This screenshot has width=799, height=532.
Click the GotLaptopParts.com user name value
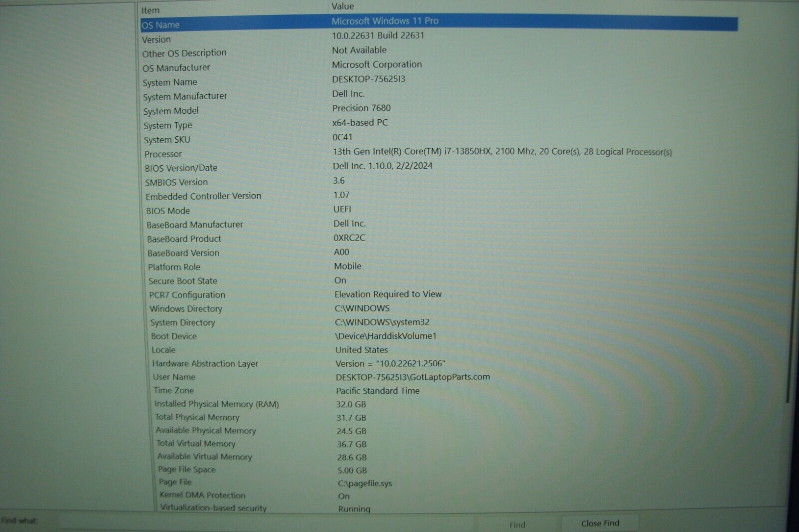click(x=412, y=377)
